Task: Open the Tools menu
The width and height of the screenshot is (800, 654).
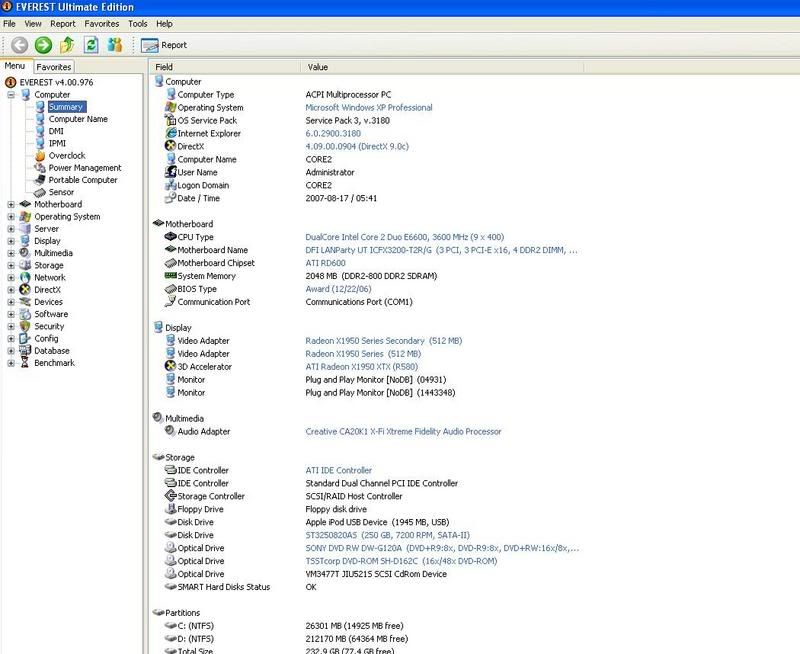Action: point(138,24)
